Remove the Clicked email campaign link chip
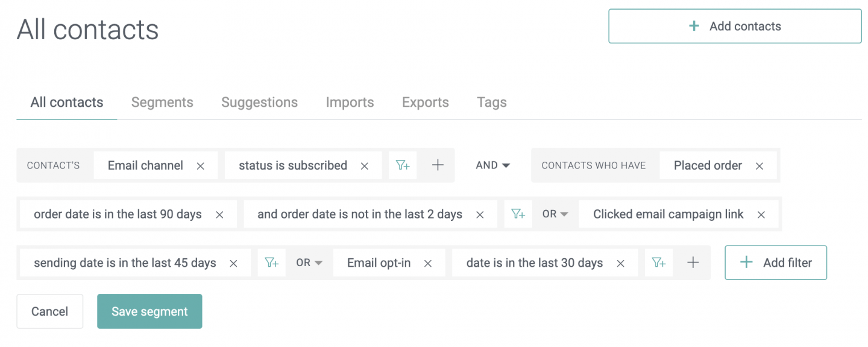Screen dimensions: 868x347 coord(761,215)
